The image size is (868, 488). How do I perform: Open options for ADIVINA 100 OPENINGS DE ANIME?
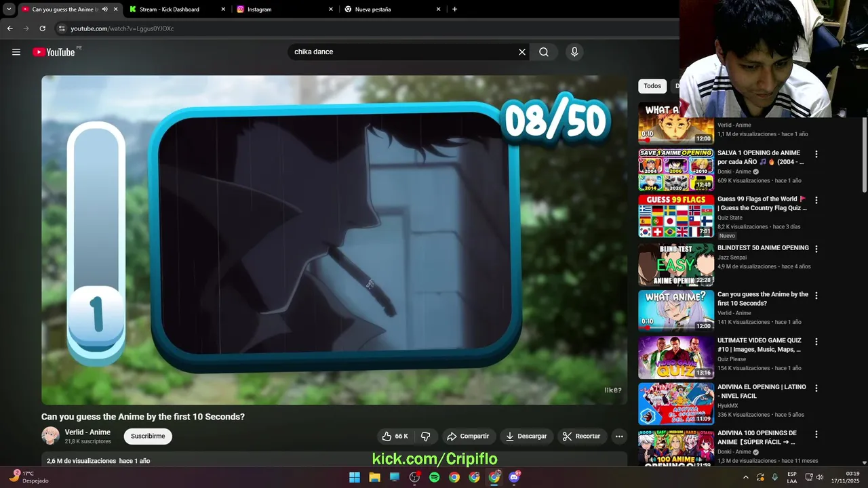pyautogui.click(x=816, y=434)
